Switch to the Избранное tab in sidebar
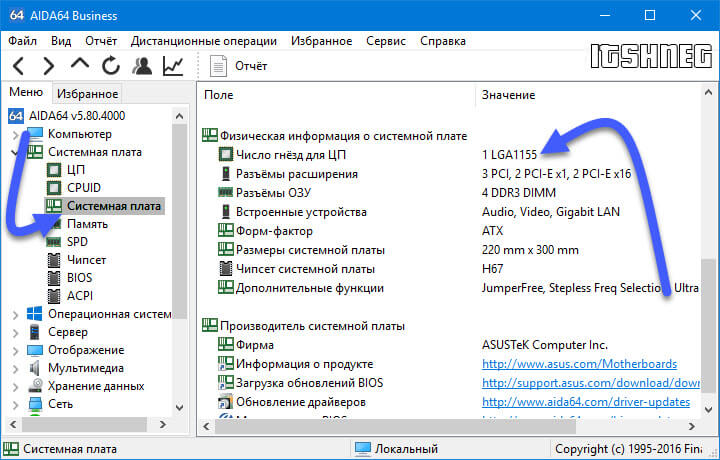Image resolution: width=720 pixels, height=460 pixels. click(88, 94)
